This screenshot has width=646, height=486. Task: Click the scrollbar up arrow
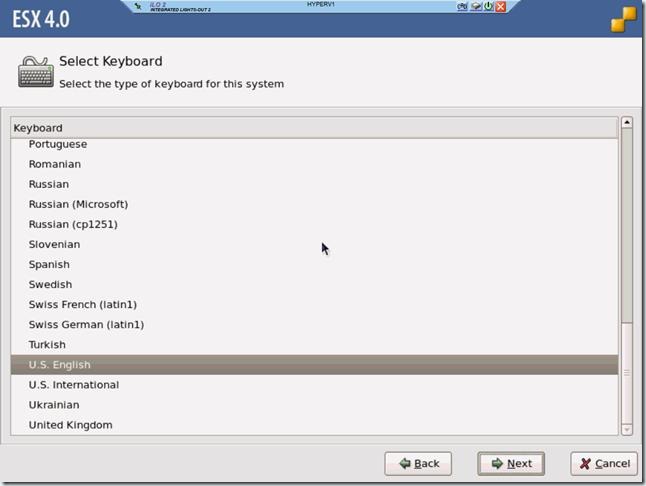tap(627, 122)
